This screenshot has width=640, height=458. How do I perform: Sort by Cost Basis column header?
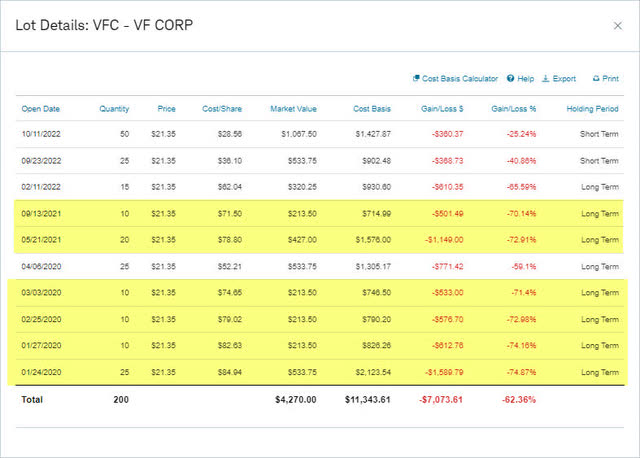372,109
